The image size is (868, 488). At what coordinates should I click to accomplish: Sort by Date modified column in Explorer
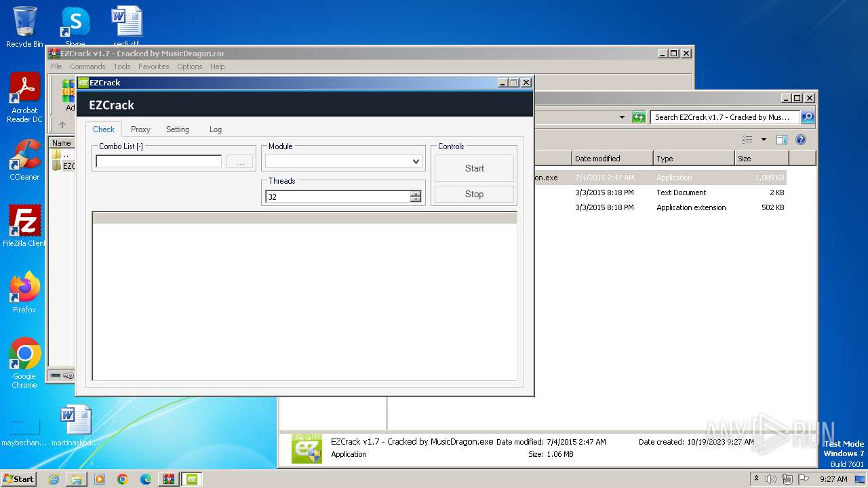coord(612,159)
